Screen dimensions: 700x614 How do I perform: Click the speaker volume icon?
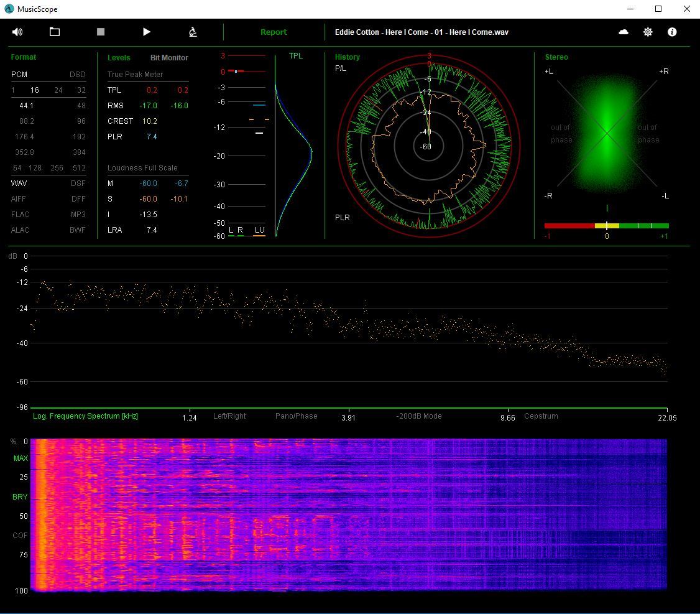tap(17, 32)
